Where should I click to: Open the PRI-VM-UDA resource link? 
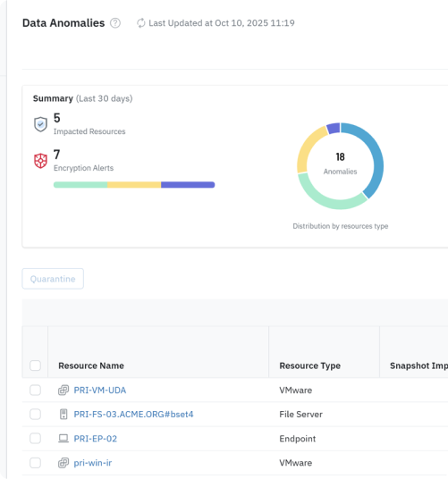pos(100,391)
